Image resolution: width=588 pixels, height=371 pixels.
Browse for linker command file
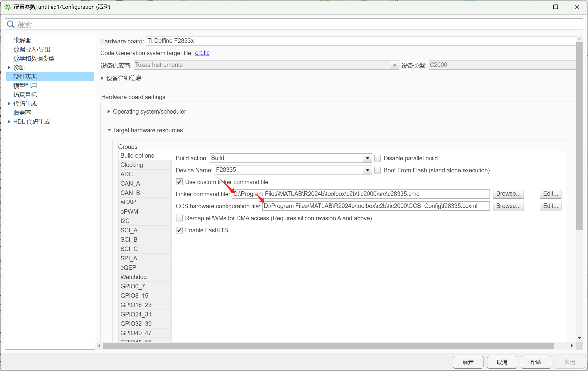tap(508, 194)
